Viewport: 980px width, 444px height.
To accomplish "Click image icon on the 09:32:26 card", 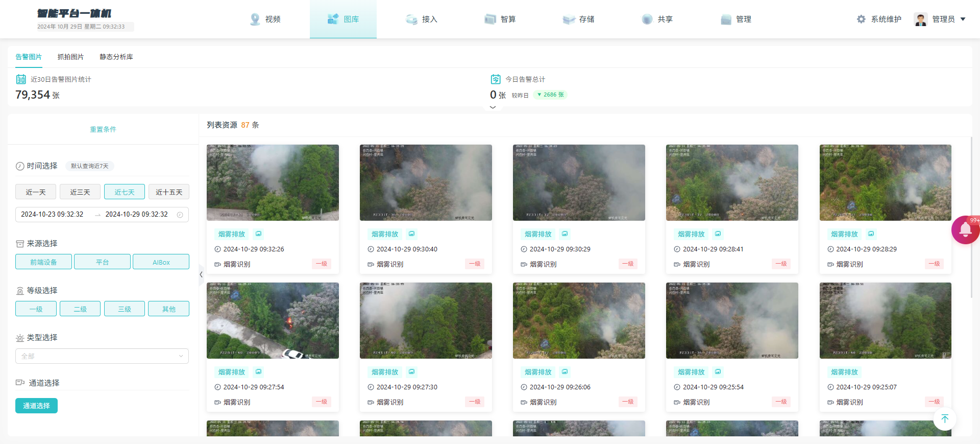I will click(x=259, y=234).
